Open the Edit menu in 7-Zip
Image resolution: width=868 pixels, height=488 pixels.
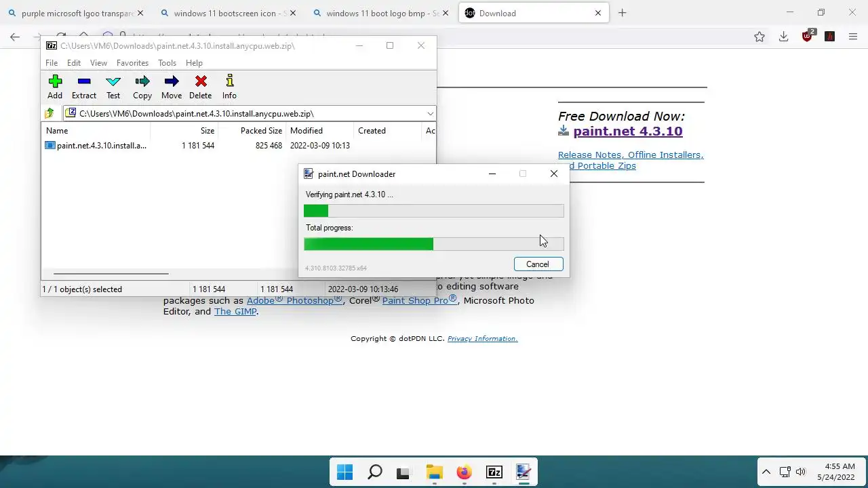point(74,63)
